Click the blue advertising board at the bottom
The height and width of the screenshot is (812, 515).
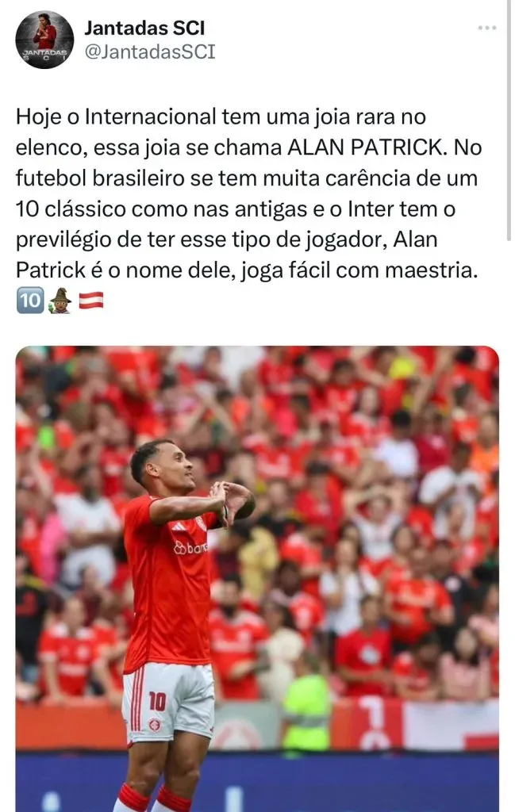tap(257, 782)
